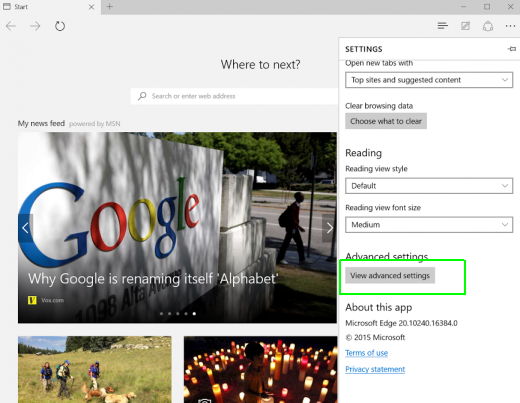The width and height of the screenshot is (520, 403).
Task: Open a new tab with plus button
Action: point(110,7)
